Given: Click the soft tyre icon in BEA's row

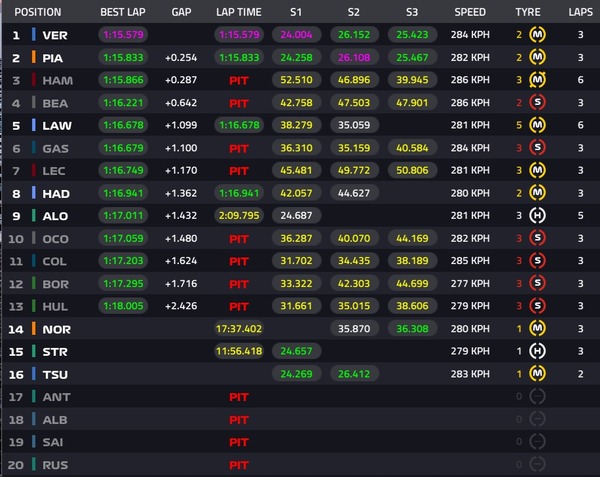Looking at the screenshot, I should pos(536,103).
